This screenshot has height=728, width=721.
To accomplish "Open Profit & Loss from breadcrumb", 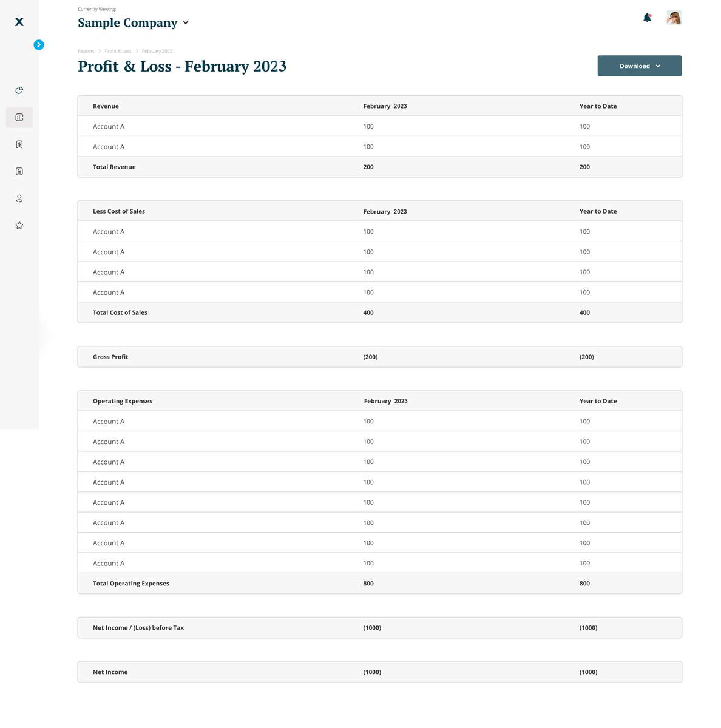I will pos(118,51).
